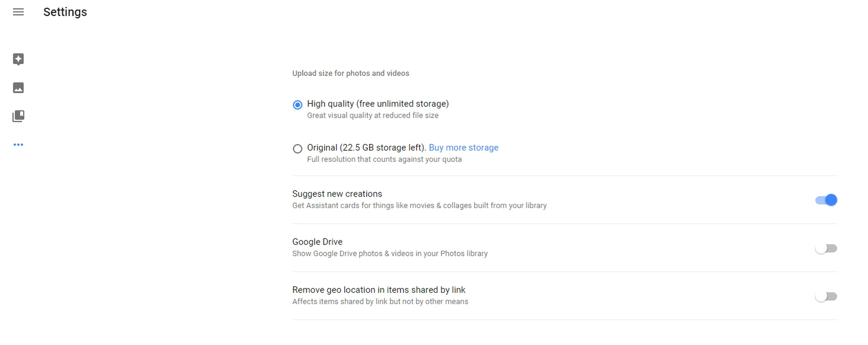Go to Photos via sidebar icon

18,88
